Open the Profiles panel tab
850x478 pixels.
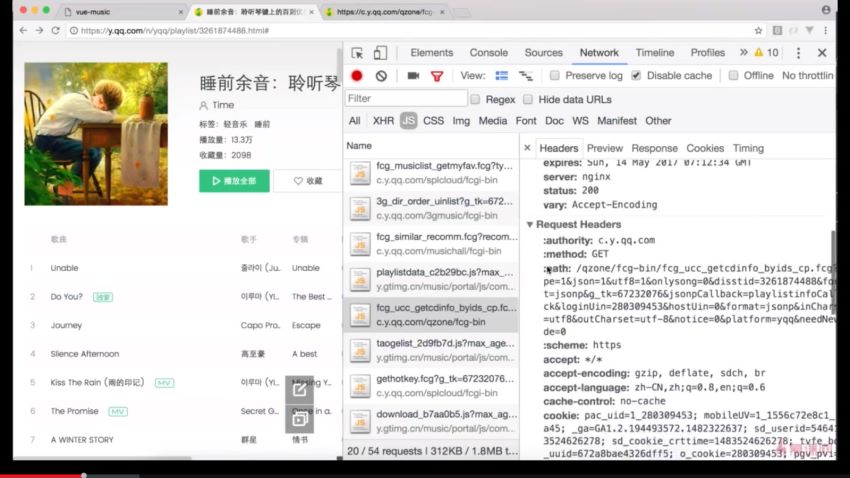707,53
